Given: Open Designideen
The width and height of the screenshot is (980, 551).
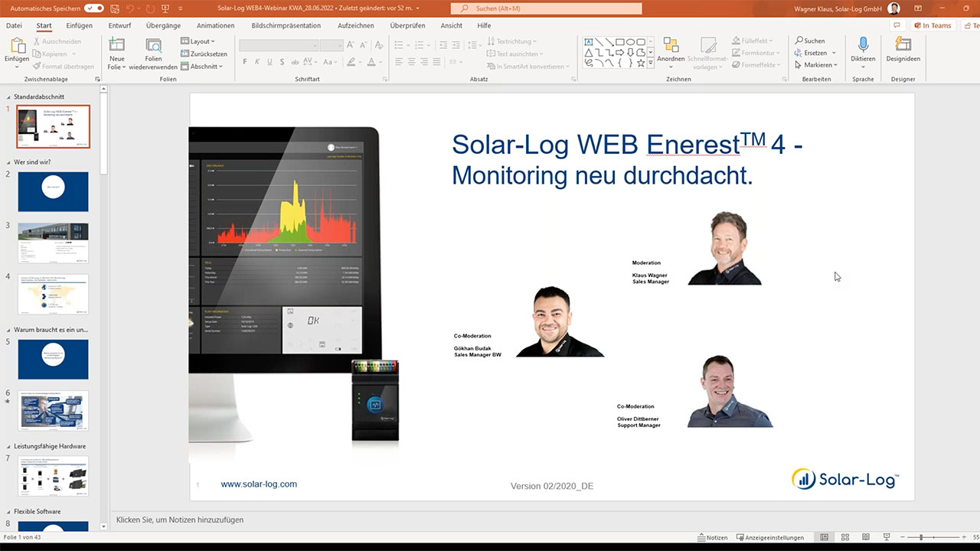Looking at the screenshot, I should click(903, 49).
